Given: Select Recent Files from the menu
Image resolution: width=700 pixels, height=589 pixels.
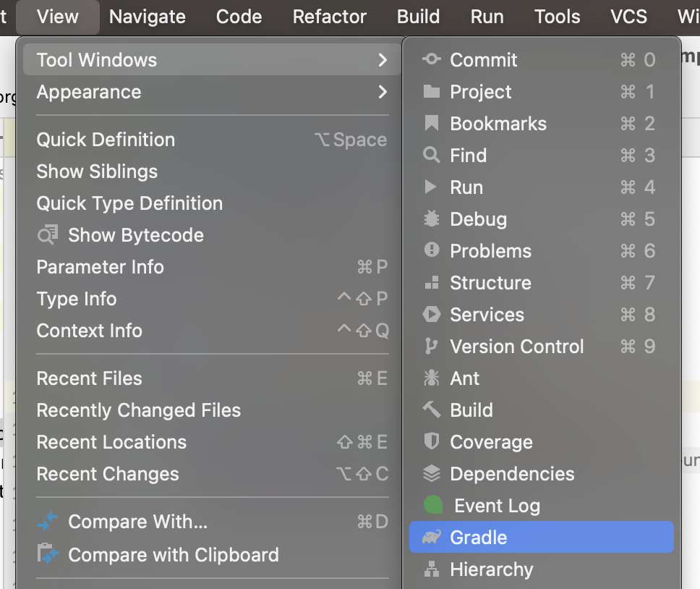Looking at the screenshot, I should coord(89,378).
